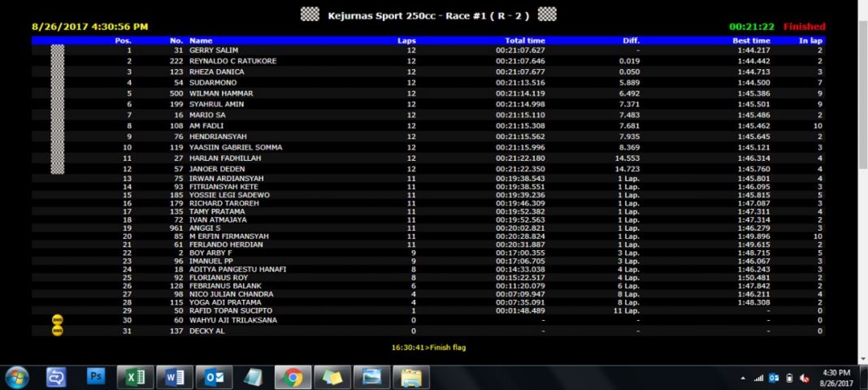Click the DNS badge next to Wahyu Aji Trilaksana
This screenshot has height=390, width=868.
[57, 320]
